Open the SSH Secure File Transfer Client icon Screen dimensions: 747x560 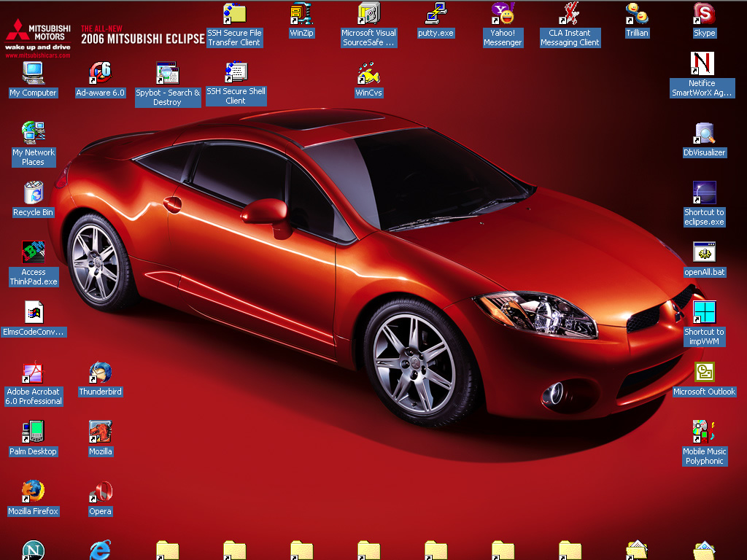[234, 14]
